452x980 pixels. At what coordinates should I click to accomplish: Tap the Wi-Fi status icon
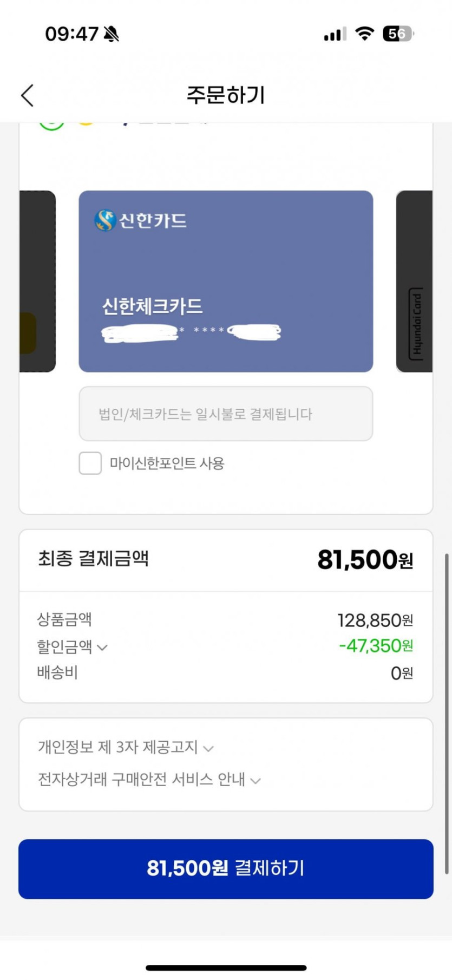[x=365, y=34]
